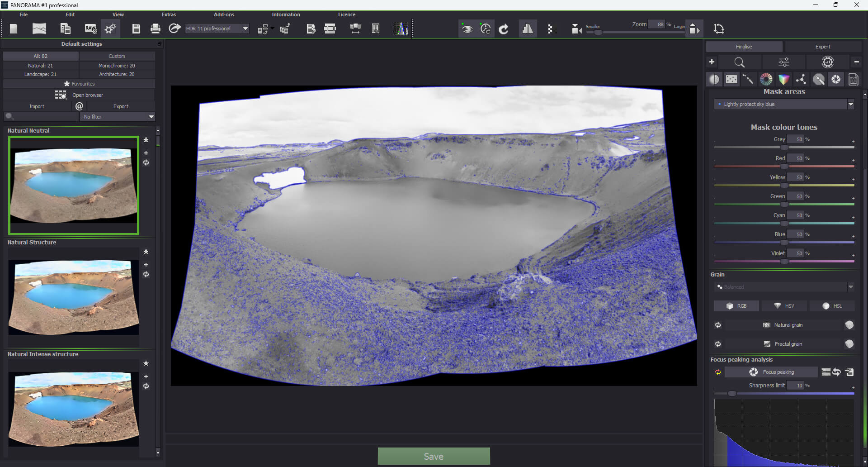Select the HSV grain mode
The width and height of the screenshot is (868, 467).
pos(784,306)
